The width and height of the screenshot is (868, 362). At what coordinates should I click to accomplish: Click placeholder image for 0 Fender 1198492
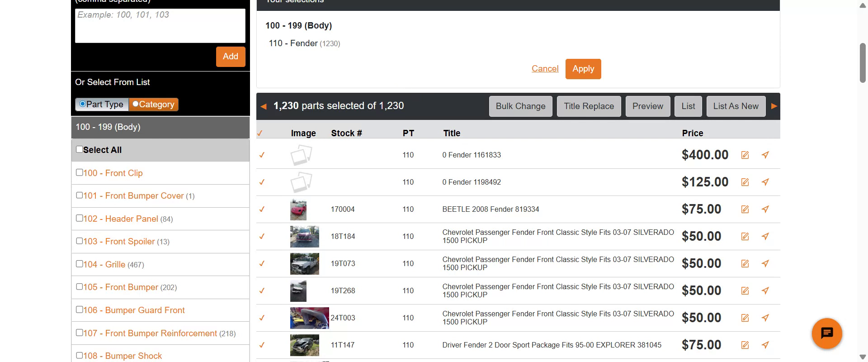pos(301,182)
